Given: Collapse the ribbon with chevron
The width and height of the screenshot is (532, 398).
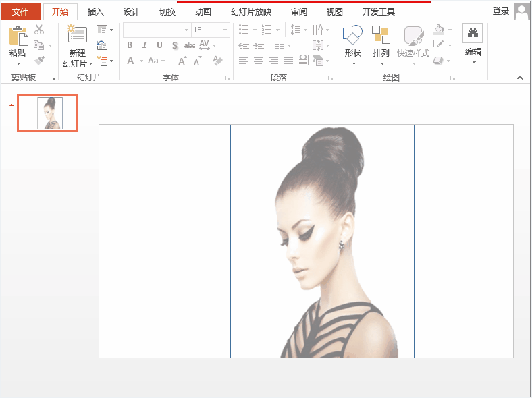Looking at the screenshot, I should pyautogui.click(x=520, y=78).
